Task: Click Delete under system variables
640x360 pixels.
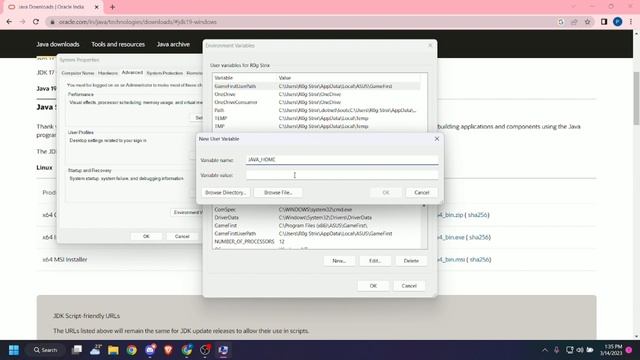Action: point(411,260)
